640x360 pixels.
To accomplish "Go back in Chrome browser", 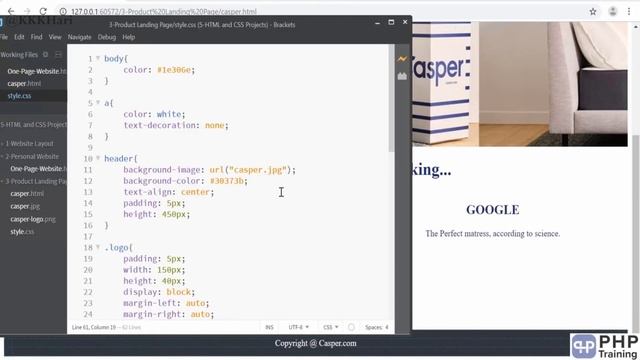I will tap(11, 11).
